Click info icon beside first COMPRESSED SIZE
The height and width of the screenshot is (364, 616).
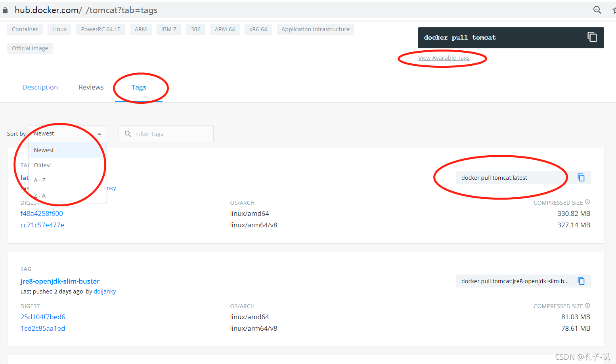(587, 202)
